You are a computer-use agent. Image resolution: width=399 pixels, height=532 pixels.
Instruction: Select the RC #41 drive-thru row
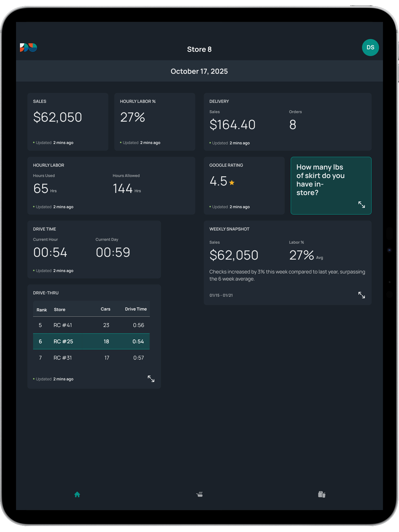91,325
